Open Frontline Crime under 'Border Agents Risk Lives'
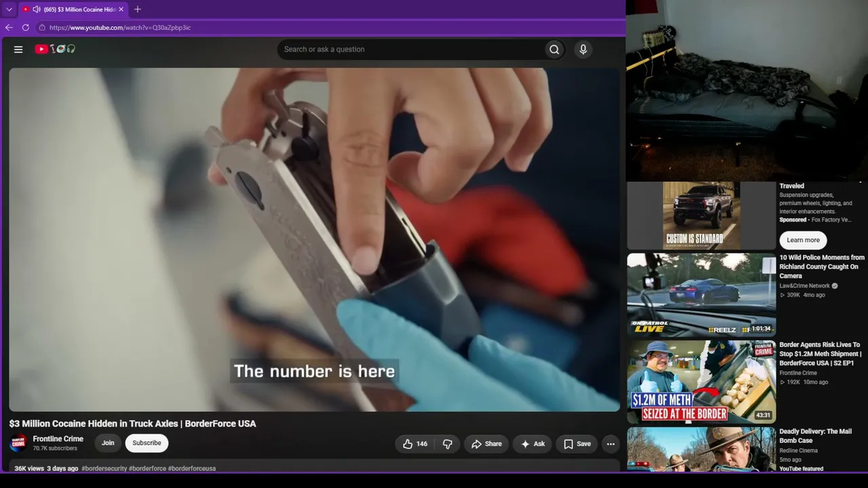The width and height of the screenshot is (868, 488). point(798,373)
